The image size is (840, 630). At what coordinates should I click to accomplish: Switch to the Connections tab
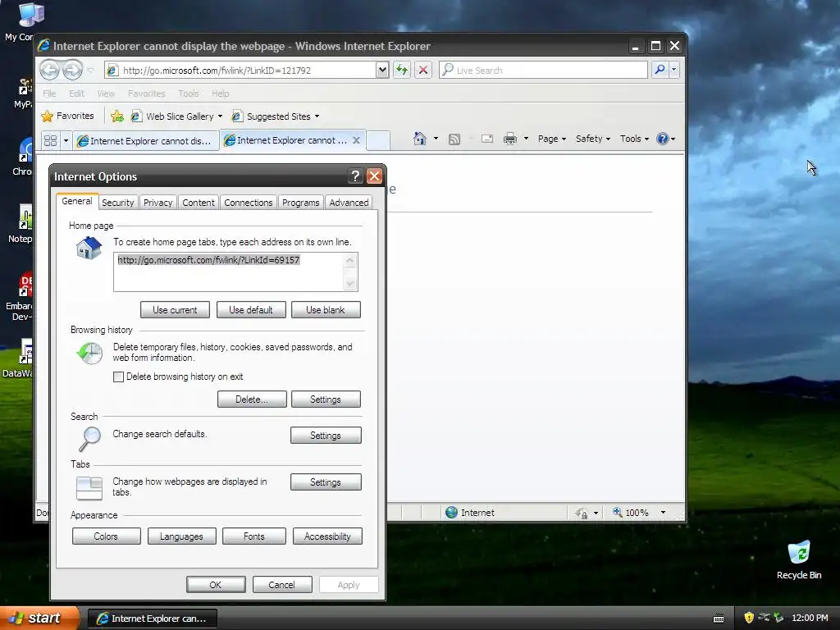[249, 203]
